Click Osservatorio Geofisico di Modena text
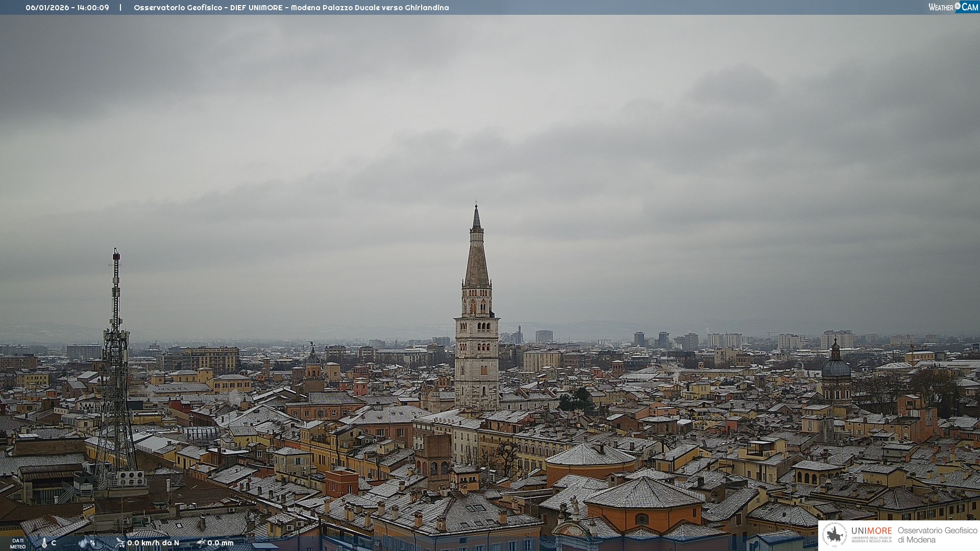The image size is (980, 551). (937, 535)
